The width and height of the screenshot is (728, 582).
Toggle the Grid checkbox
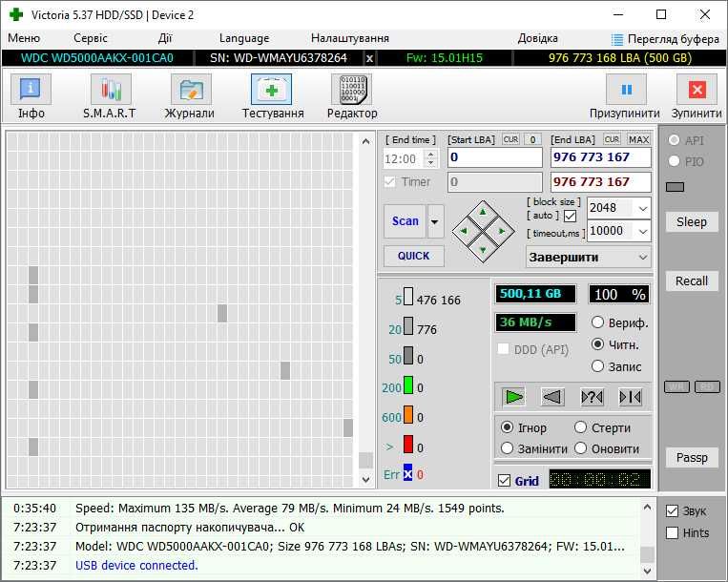[504, 480]
